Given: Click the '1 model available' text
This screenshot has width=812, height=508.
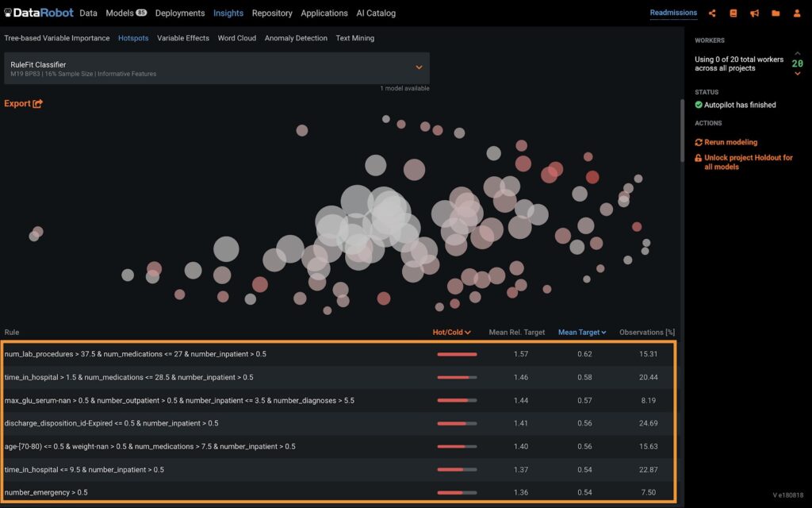Looking at the screenshot, I should [404, 88].
